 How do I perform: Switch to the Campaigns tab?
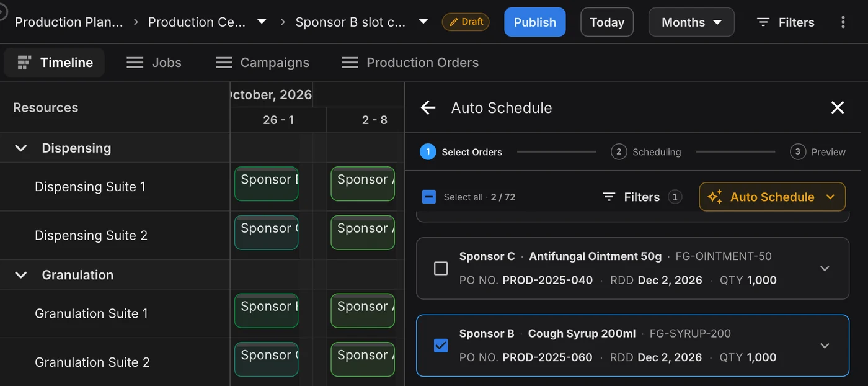pos(262,63)
